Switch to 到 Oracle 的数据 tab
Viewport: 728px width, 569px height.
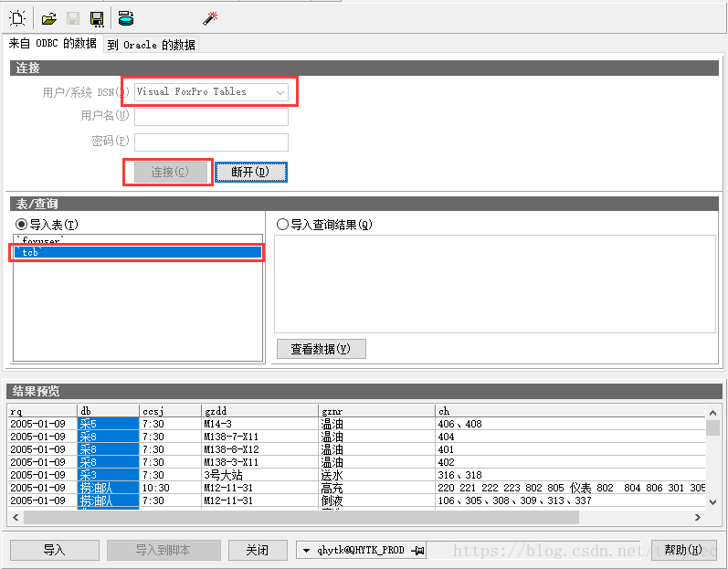click(x=151, y=45)
